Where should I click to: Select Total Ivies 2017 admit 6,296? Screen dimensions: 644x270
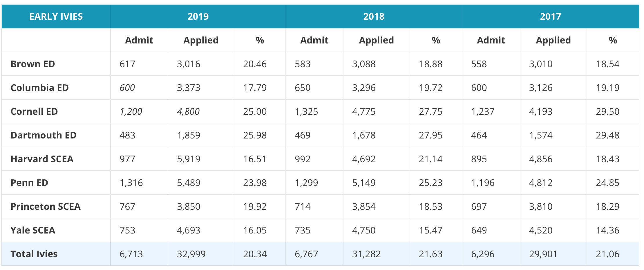[x=483, y=254]
